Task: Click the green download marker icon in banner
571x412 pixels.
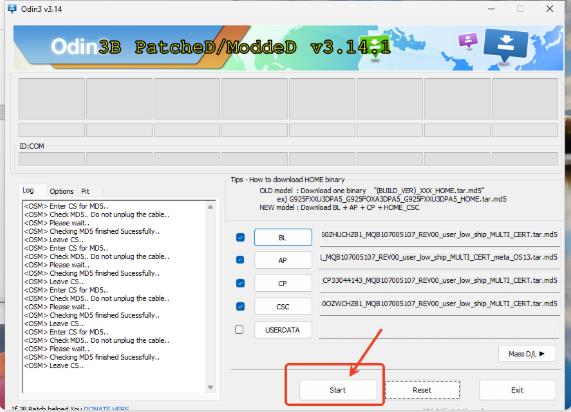Action: (375, 47)
